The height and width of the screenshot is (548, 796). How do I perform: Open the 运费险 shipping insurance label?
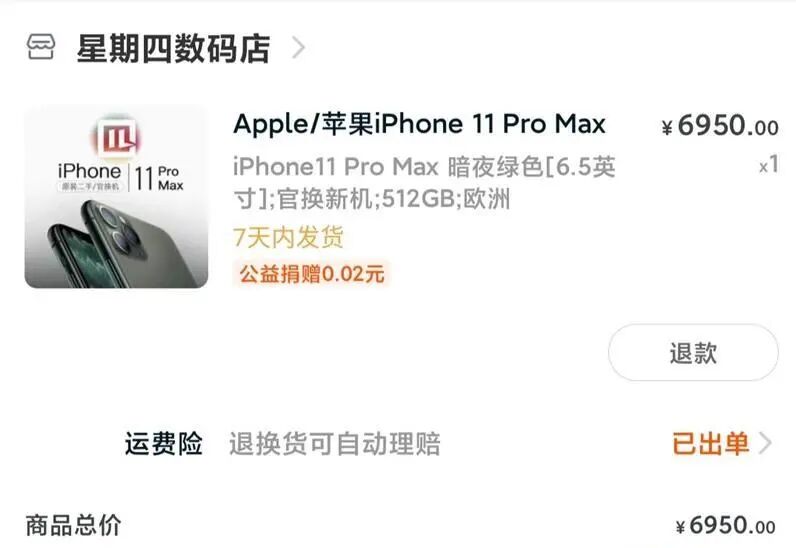coord(163,443)
